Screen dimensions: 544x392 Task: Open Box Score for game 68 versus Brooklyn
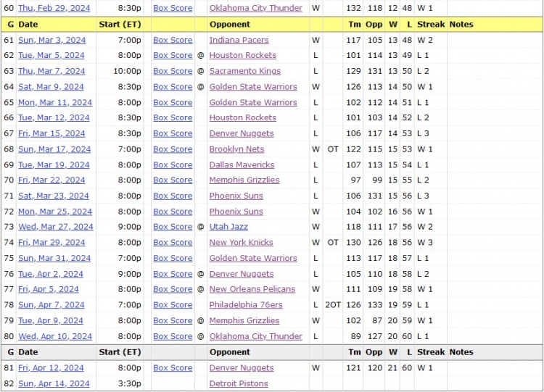pos(173,149)
